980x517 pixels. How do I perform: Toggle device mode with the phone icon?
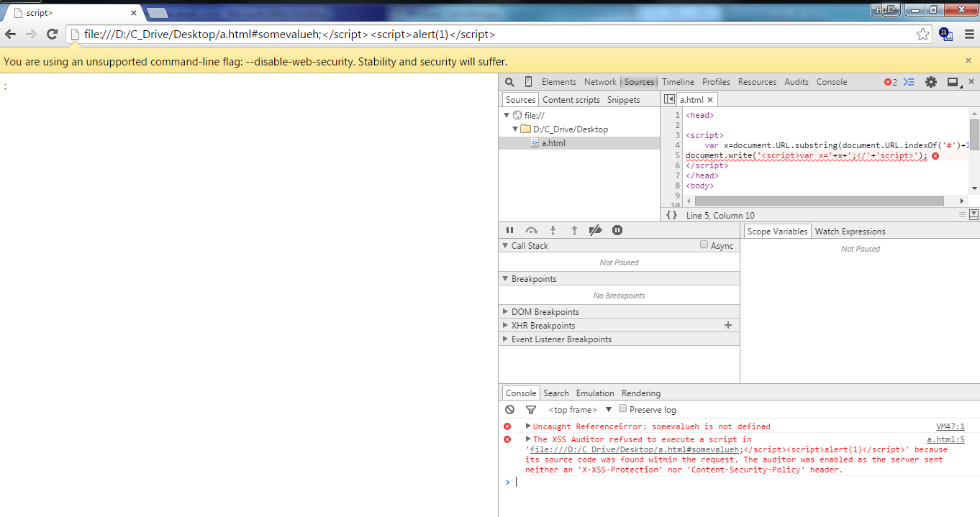coord(528,82)
